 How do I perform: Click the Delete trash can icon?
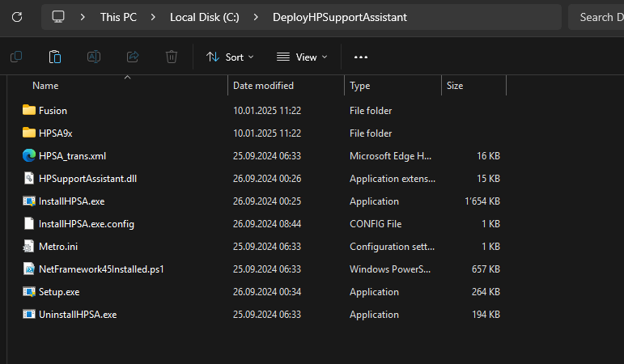[x=172, y=57]
